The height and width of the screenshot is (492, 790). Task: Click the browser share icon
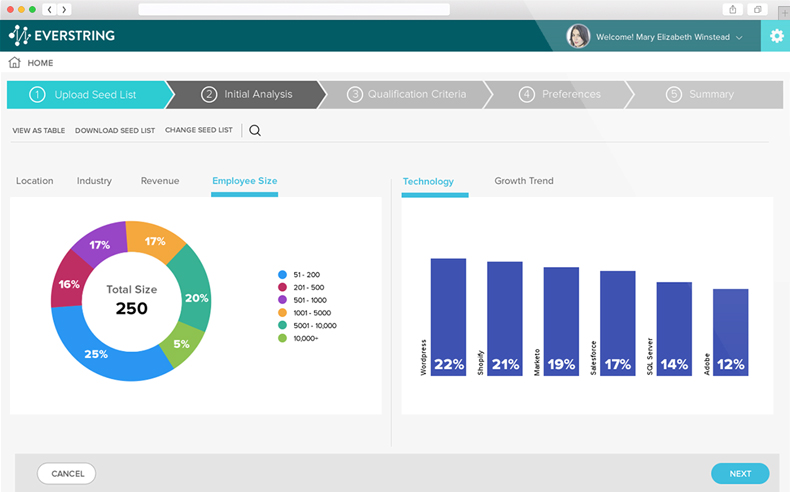tap(733, 9)
